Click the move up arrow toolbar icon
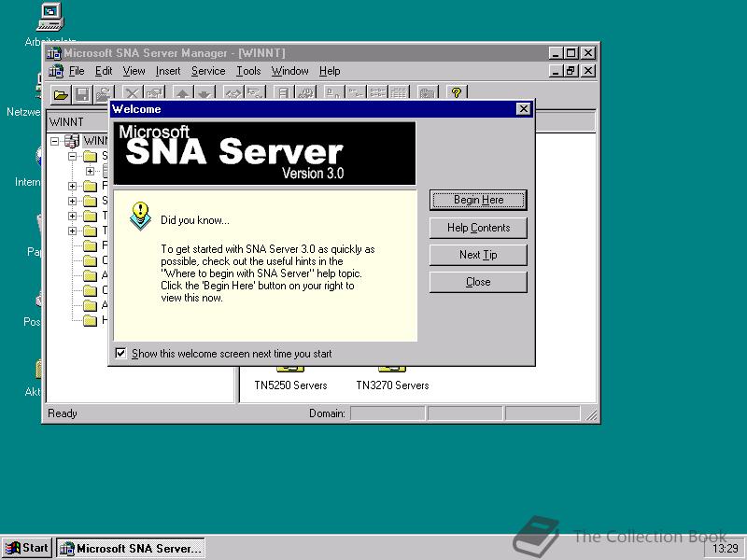747x560 pixels. pos(183,92)
